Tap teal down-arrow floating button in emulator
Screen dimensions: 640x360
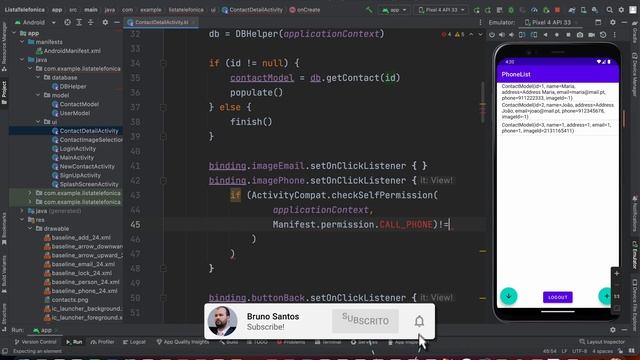pyautogui.click(x=509, y=296)
